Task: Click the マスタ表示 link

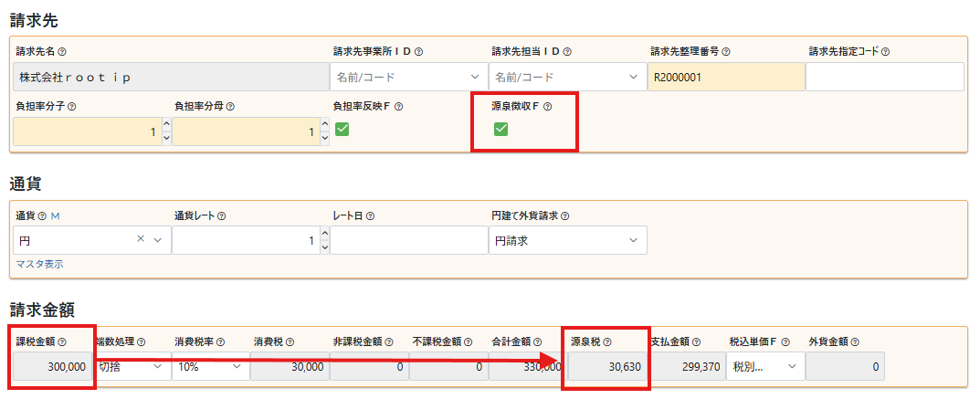Action: 39,264
